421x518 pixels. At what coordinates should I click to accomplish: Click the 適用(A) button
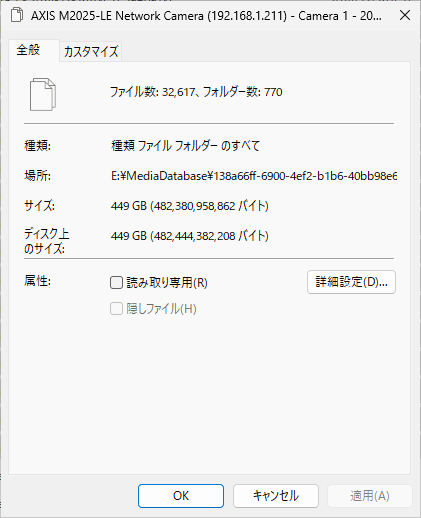coord(370,496)
